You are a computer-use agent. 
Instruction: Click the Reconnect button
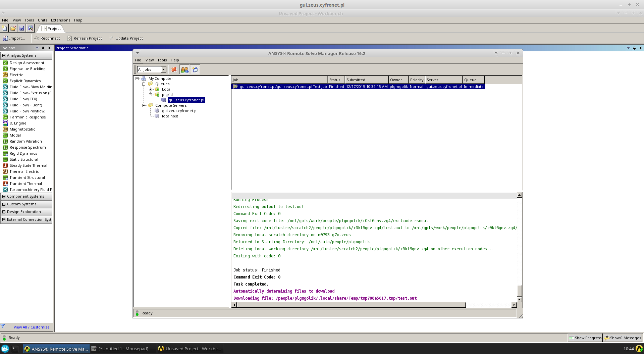click(x=47, y=38)
